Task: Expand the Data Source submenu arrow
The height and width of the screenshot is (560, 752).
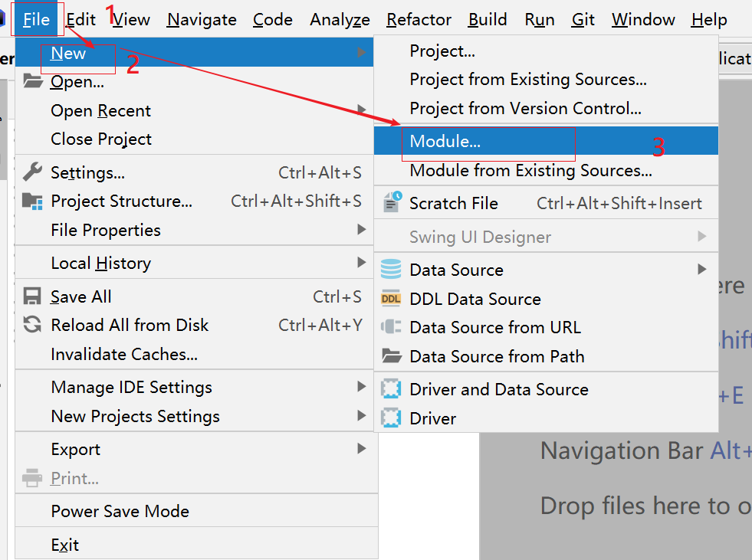Action: [702, 269]
